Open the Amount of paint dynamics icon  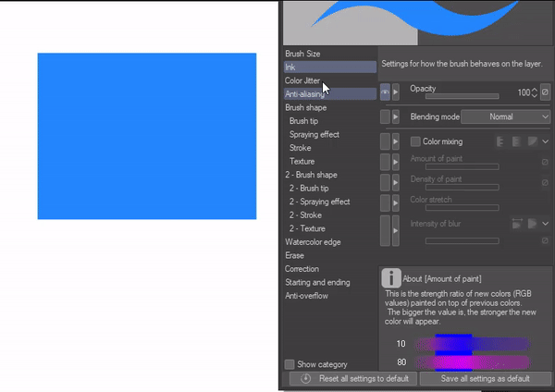pyautogui.click(x=545, y=162)
